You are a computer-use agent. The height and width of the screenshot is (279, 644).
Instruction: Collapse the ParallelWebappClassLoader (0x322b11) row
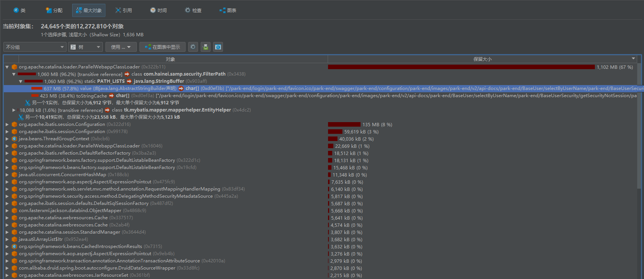coord(7,67)
